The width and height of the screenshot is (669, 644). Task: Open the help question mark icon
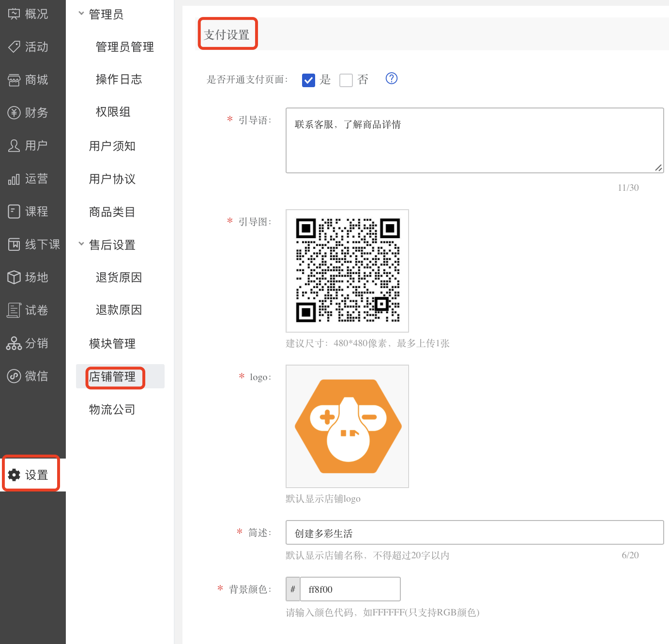(392, 78)
